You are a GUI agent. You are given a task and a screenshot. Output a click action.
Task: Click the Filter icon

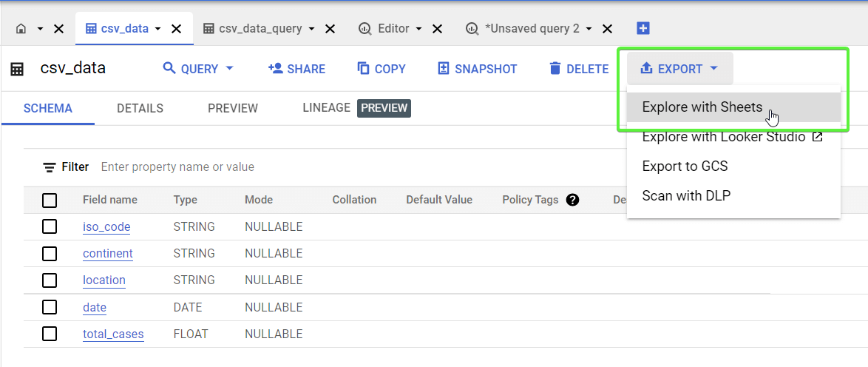(x=50, y=167)
